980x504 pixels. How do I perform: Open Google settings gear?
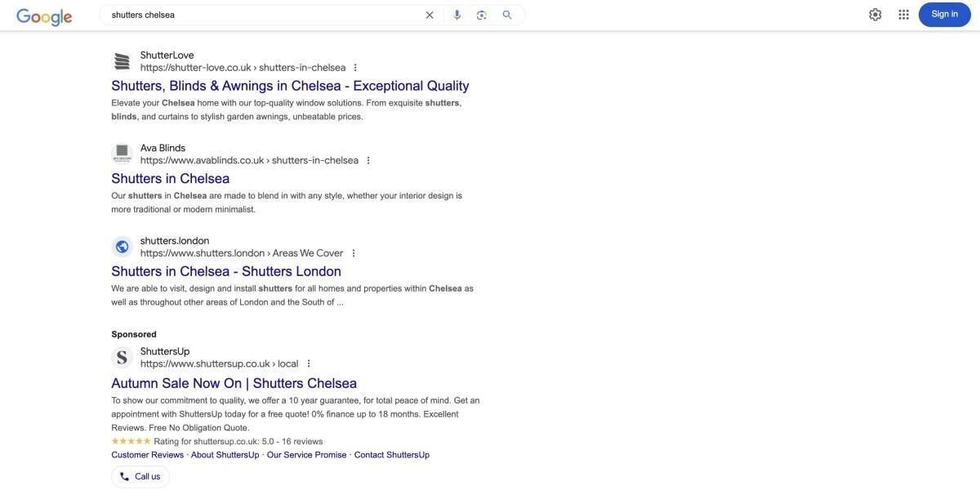(x=875, y=14)
